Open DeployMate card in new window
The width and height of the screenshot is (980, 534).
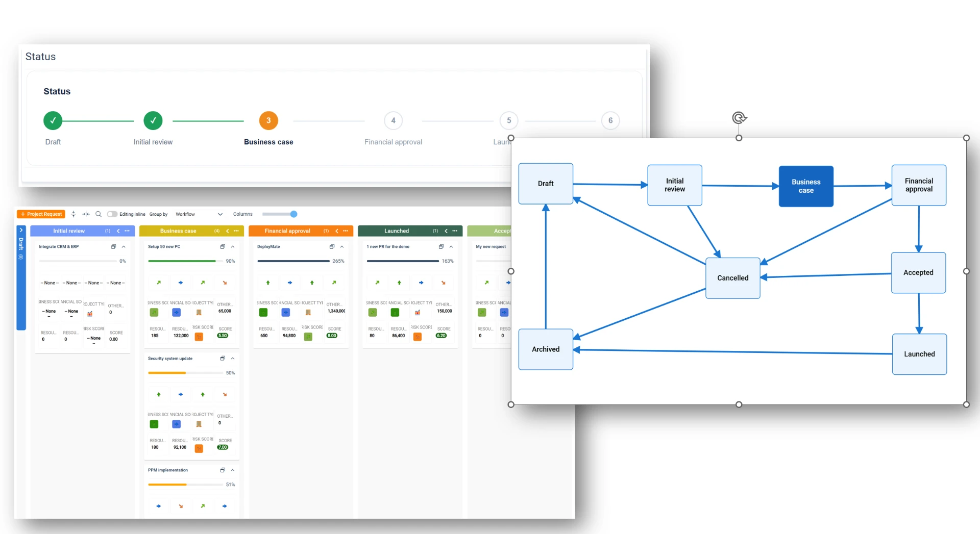(x=332, y=246)
